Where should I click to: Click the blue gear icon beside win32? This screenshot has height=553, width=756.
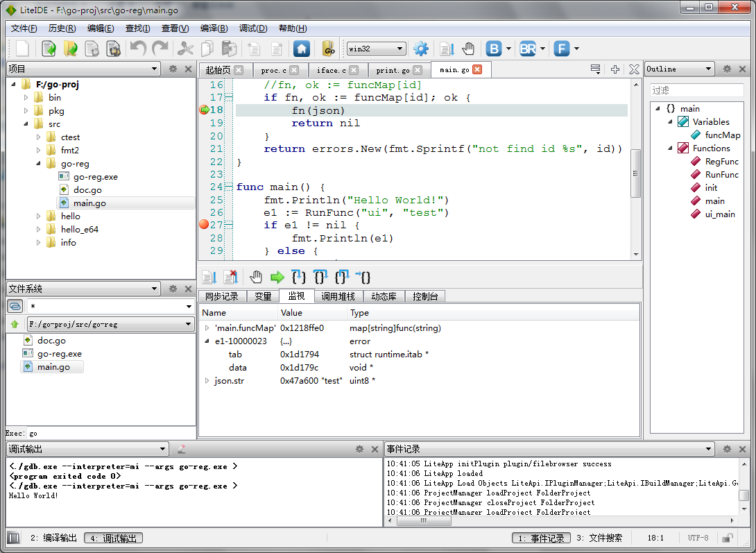click(421, 49)
